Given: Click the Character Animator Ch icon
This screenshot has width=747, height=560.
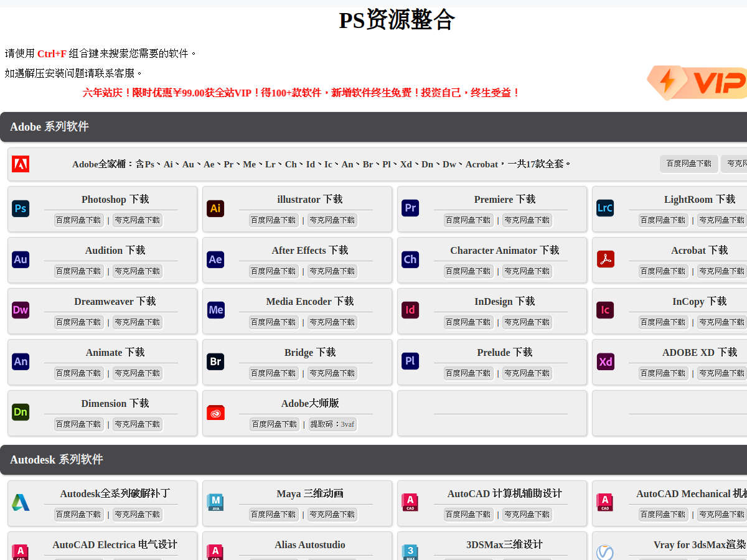Looking at the screenshot, I should [410, 259].
